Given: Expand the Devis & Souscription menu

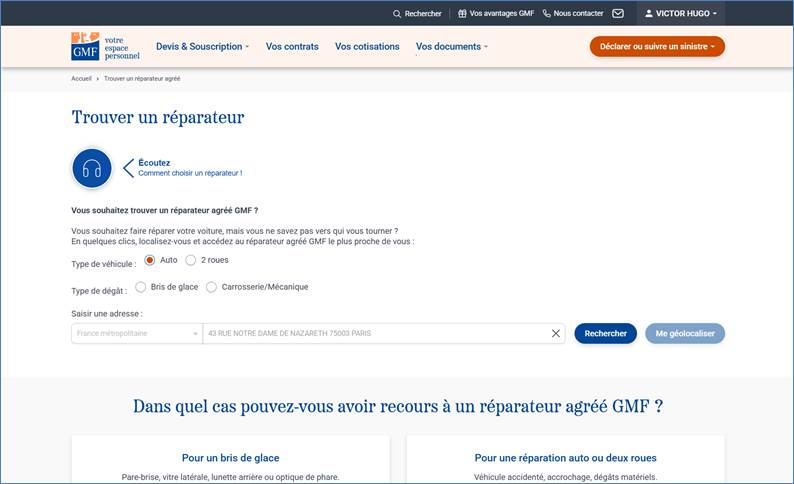Looking at the screenshot, I should (202, 46).
